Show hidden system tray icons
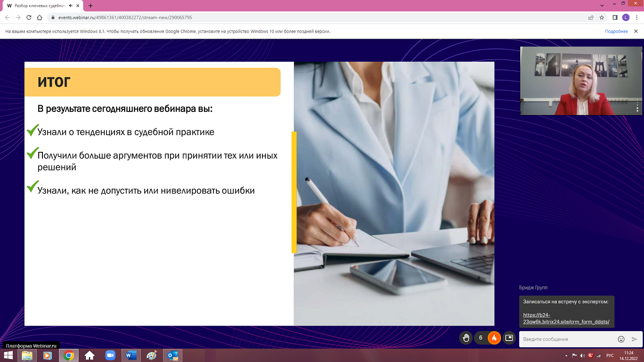 point(566,356)
